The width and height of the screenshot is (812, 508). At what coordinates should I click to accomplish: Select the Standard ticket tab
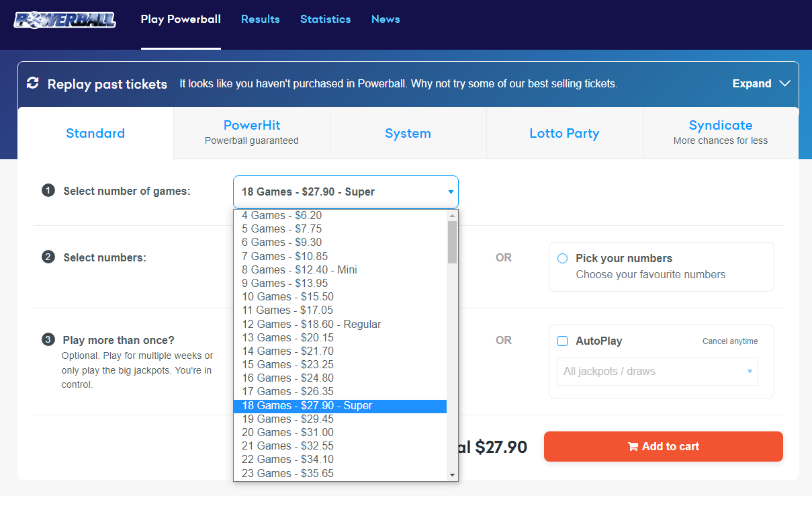click(95, 133)
